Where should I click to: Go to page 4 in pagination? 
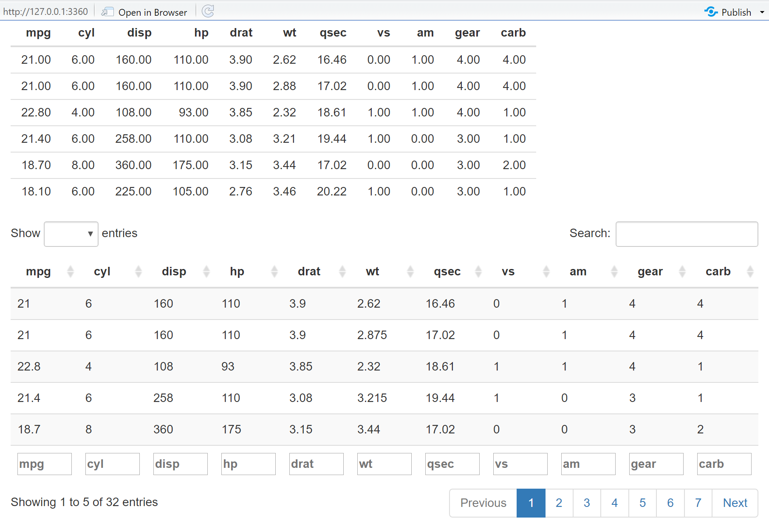tap(615, 503)
